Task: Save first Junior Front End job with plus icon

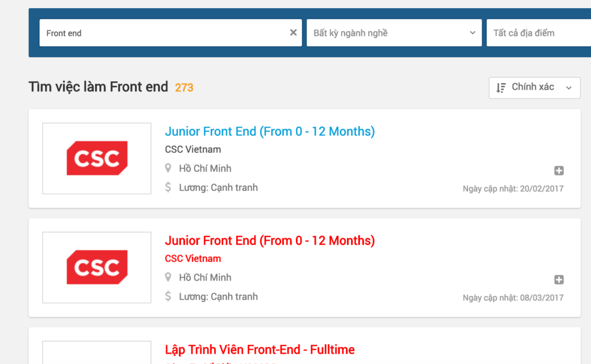Action: point(559,171)
